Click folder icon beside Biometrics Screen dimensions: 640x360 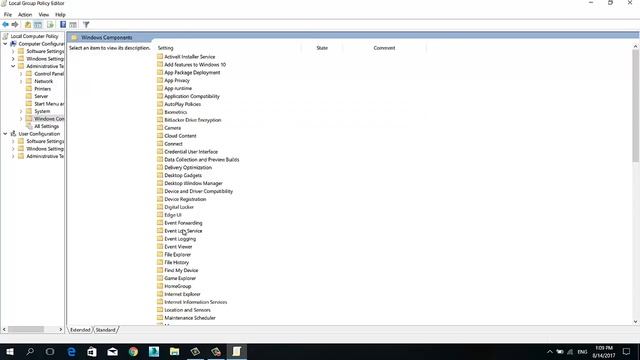(160, 112)
